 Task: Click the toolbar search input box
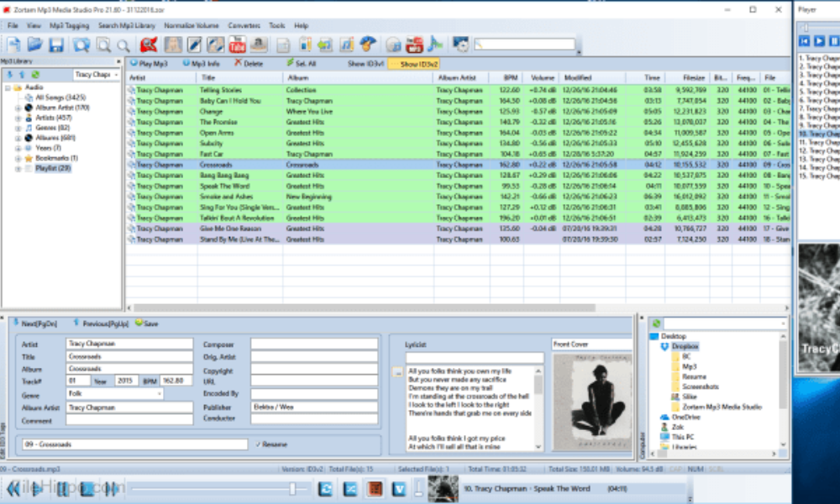(524, 45)
